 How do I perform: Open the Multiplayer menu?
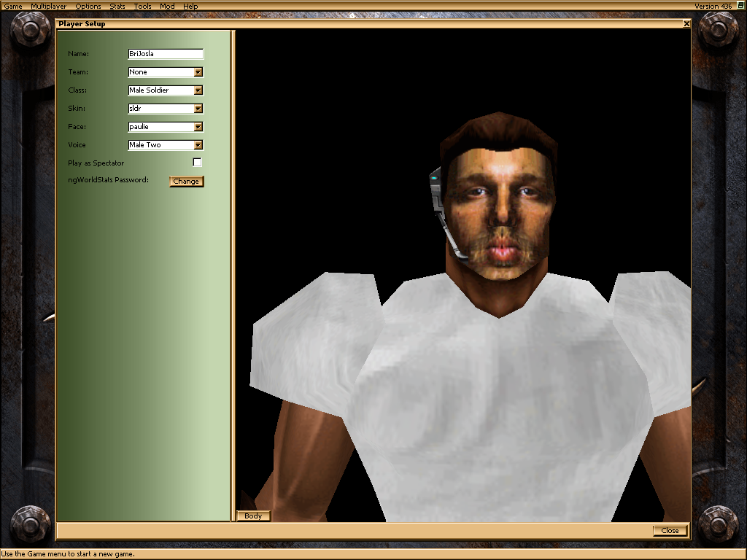pyautogui.click(x=48, y=6)
